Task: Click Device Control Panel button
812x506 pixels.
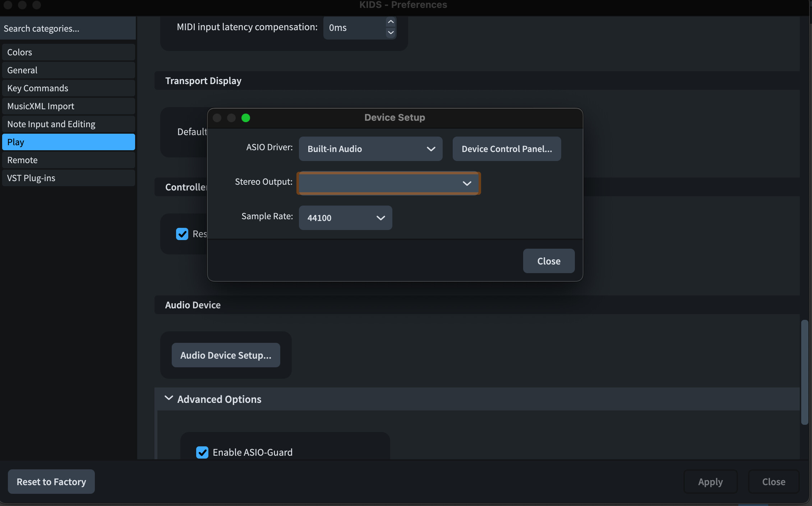Action: 507,149
